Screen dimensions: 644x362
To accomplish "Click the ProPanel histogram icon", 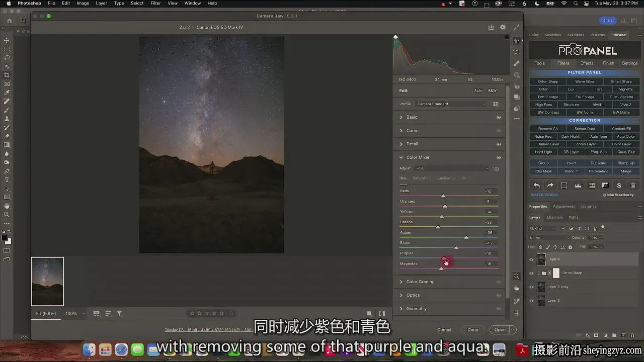I will point(578,186).
